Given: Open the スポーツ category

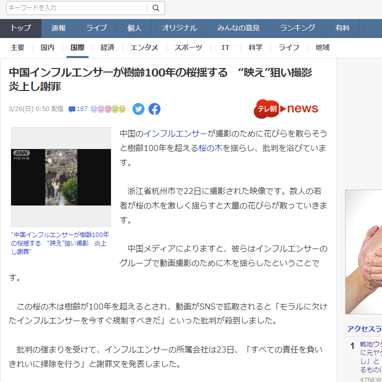Looking at the screenshot, I should click(x=188, y=48).
